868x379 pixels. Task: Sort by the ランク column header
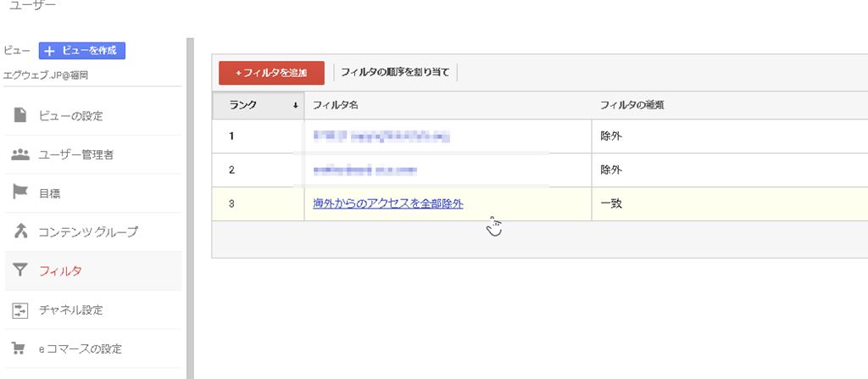coord(258,105)
